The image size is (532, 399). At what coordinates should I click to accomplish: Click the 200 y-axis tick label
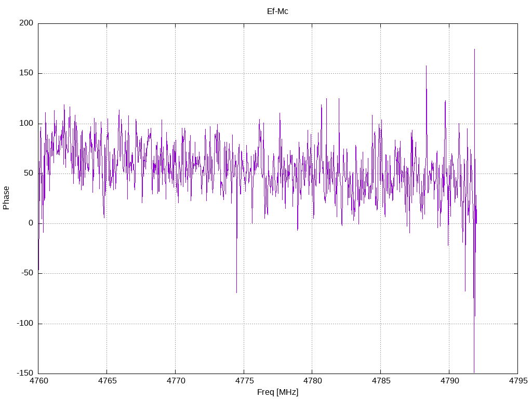26,23
